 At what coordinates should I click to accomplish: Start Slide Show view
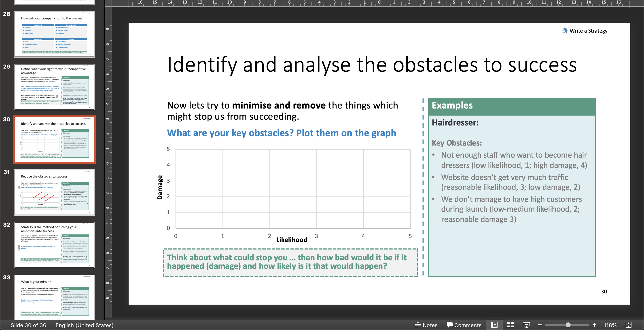[x=527, y=325]
